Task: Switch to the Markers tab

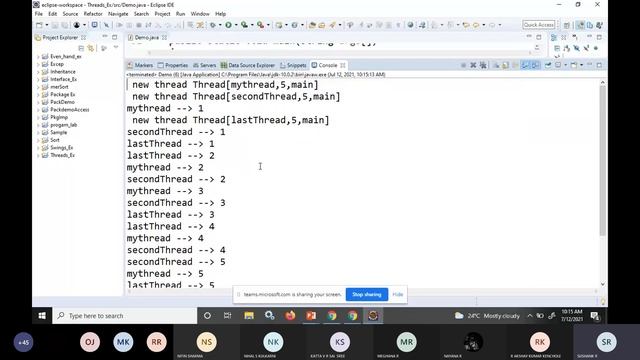Action: click(x=140, y=65)
